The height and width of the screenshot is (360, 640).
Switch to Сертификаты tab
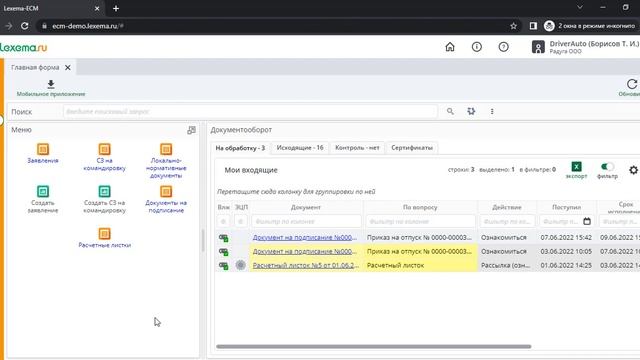(412, 147)
